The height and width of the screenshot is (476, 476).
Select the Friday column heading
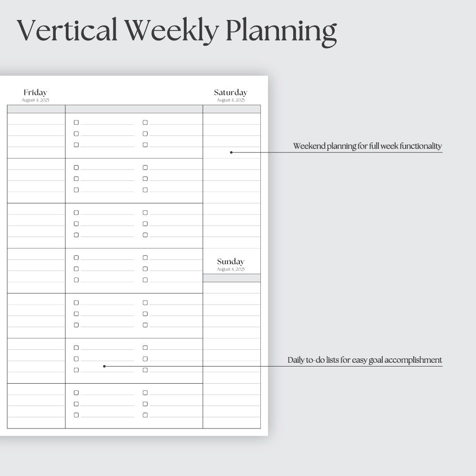click(x=36, y=92)
